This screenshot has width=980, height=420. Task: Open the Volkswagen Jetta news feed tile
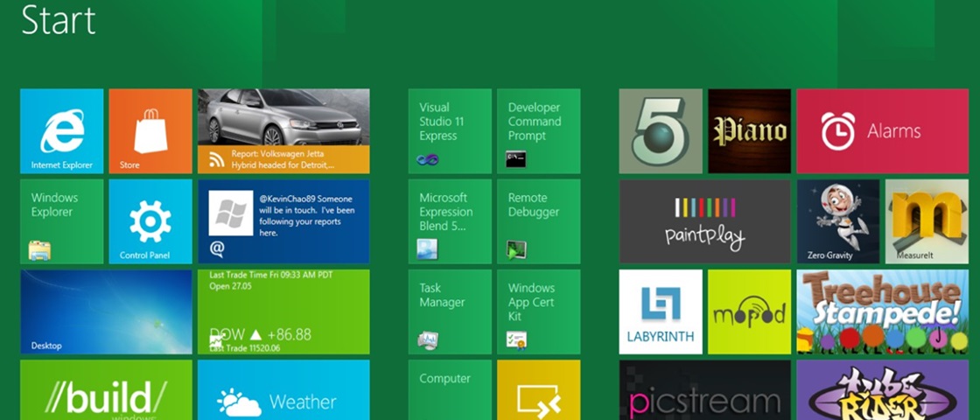point(283,131)
